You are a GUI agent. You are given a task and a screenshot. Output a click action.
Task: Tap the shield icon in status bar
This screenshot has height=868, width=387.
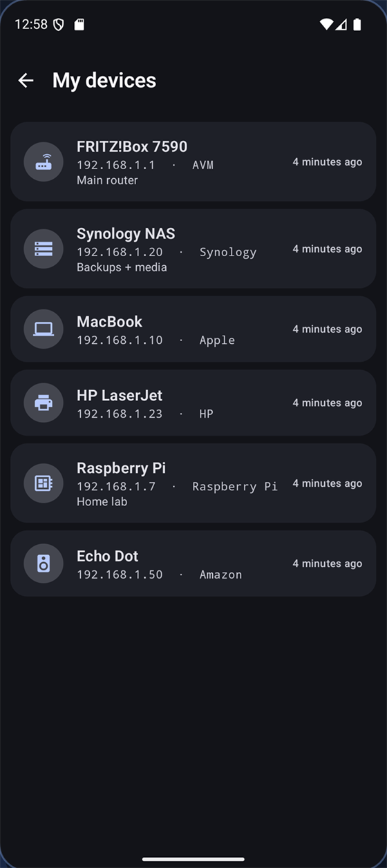[x=59, y=24]
